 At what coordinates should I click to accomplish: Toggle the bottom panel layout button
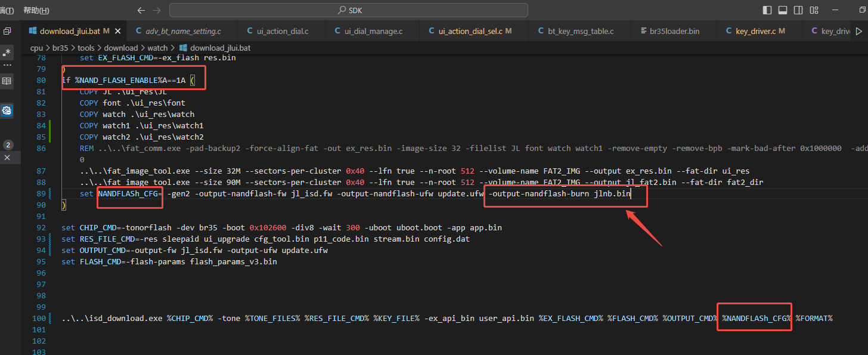click(782, 10)
